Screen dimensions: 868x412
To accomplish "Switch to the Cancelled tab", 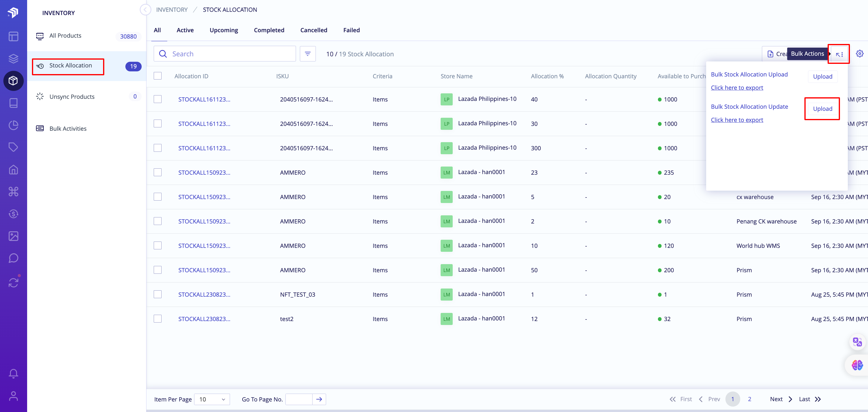I will [314, 30].
